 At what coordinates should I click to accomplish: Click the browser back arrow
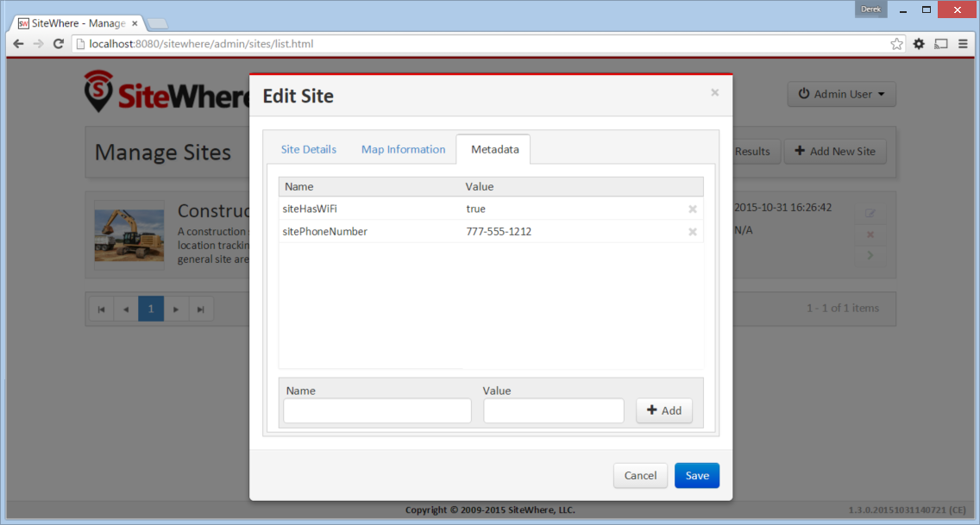pyautogui.click(x=18, y=44)
